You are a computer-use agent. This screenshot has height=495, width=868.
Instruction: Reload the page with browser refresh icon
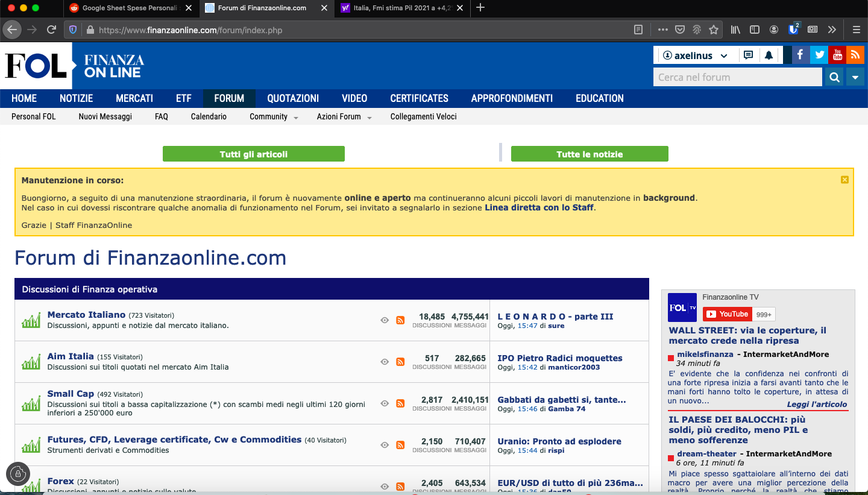[52, 29]
